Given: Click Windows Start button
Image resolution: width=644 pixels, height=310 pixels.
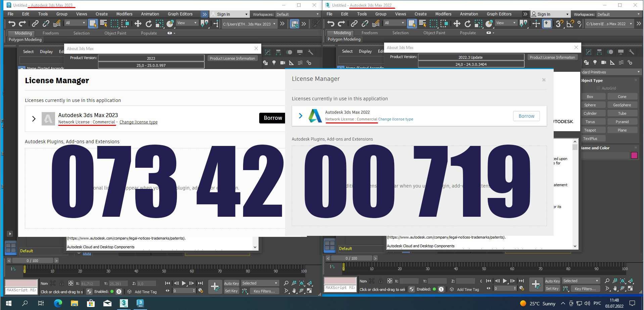Looking at the screenshot, I should tap(9, 303).
